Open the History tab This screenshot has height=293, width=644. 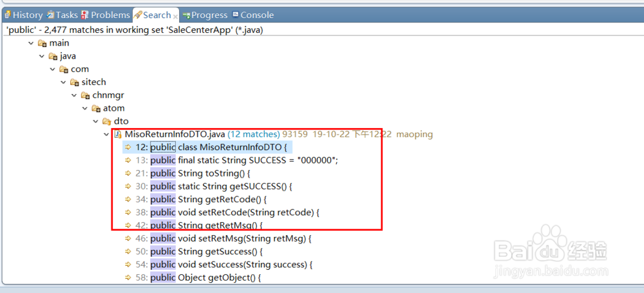[x=23, y=15]
